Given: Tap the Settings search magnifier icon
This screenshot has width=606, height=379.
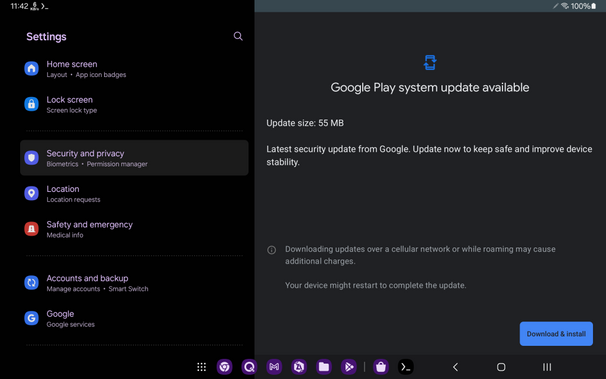Looking at the screenshot, I should [238, 36].
